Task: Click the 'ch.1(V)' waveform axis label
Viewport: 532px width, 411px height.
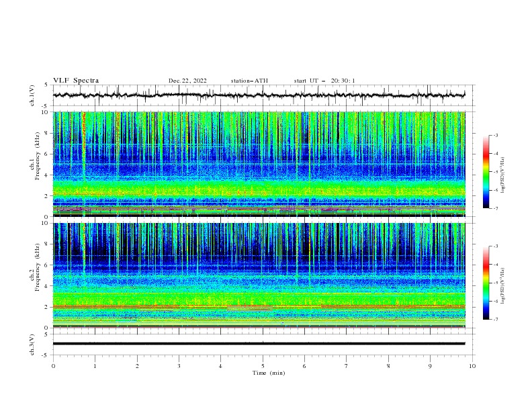Action: click(x=32, y=95)
